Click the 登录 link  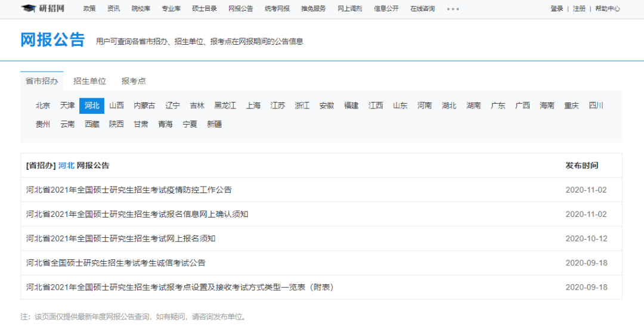pos(557,8)
